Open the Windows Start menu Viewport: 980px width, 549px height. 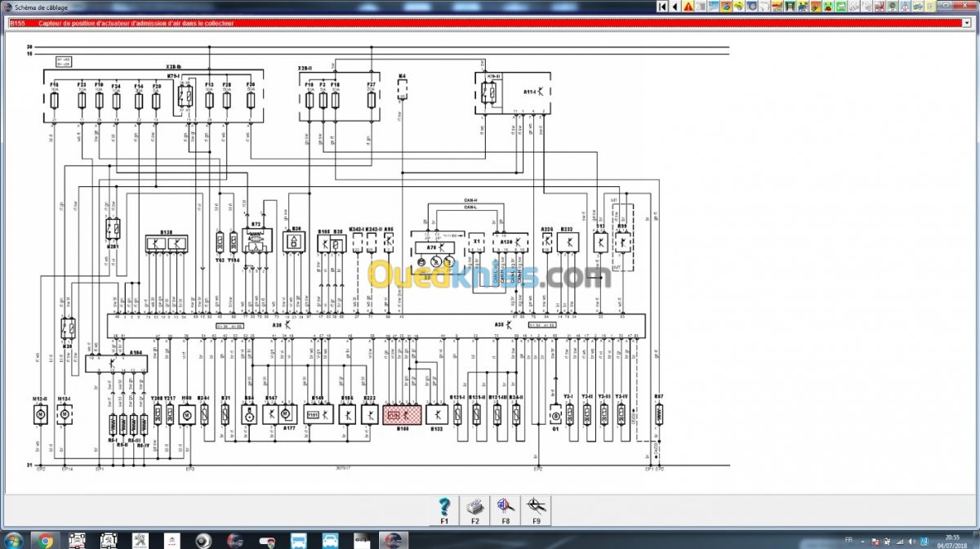pyautogui.click(x=14, y=540)
